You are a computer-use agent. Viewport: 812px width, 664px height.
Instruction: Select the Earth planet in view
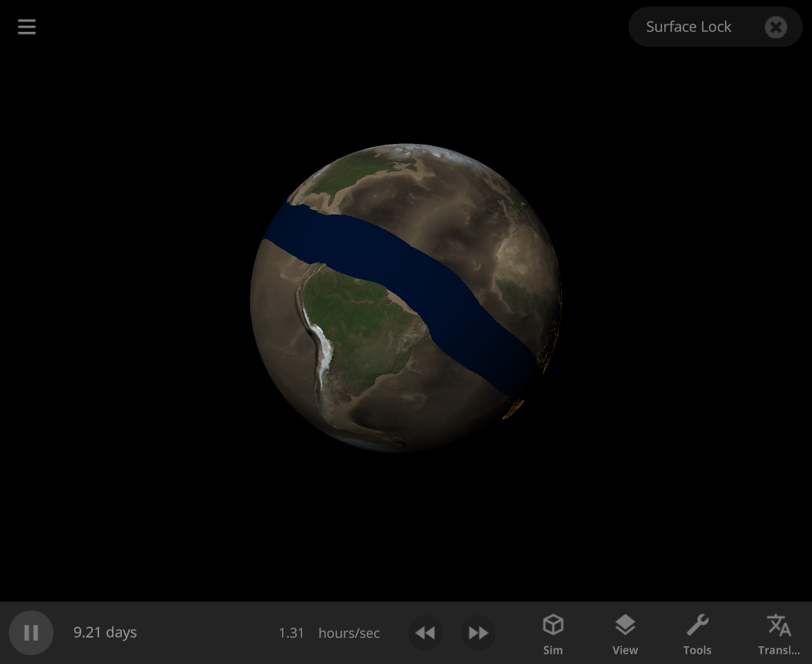tap(405, 298)
